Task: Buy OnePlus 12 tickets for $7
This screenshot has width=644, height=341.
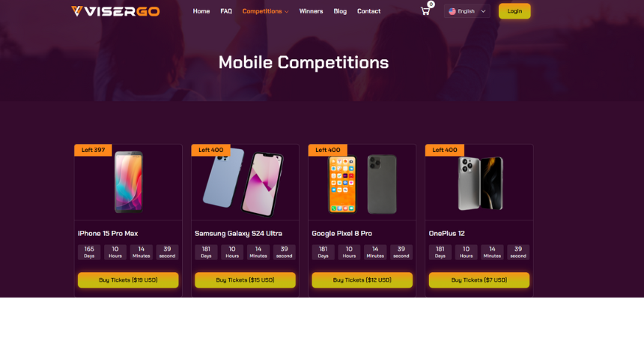Action: coord(479,280)
